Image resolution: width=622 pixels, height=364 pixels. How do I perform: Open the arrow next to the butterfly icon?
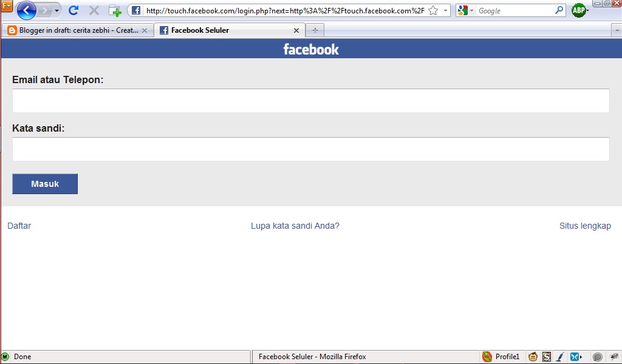[x=581, y=357]
